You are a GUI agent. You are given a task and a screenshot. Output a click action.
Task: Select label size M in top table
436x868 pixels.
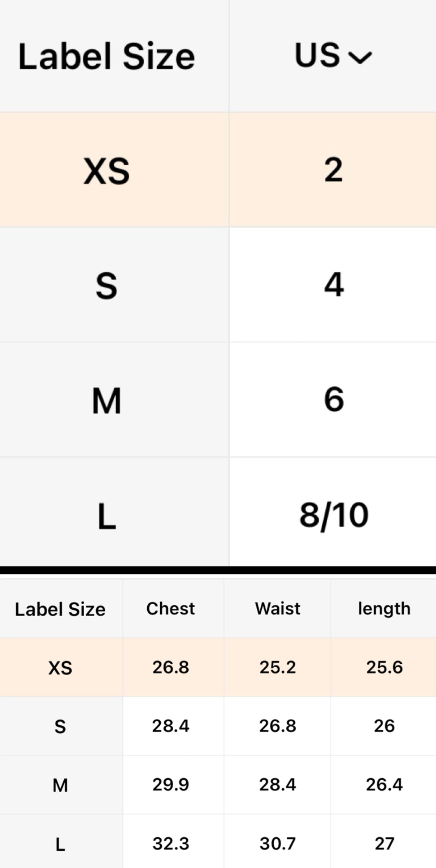(106, 400)
